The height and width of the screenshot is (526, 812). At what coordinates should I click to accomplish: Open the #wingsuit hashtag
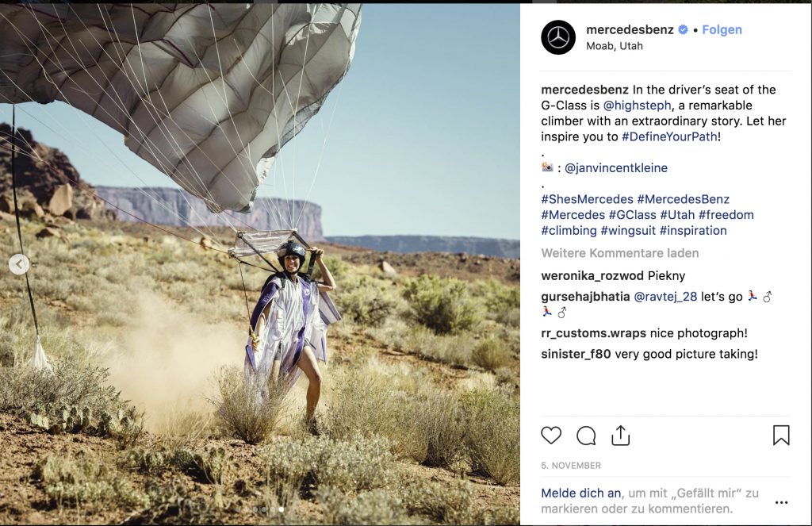pos(628,231)
